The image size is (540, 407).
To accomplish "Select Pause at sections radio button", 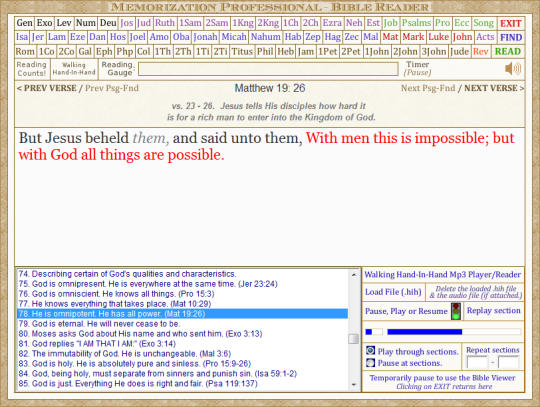I will tap(370, 363).
